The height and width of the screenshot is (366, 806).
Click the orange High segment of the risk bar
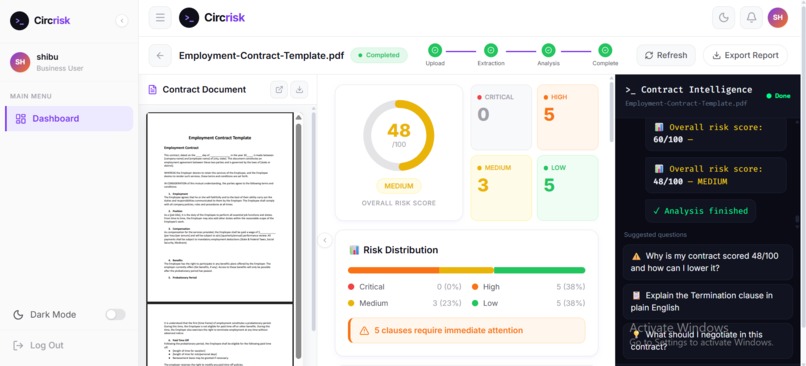tap(393, 270)
